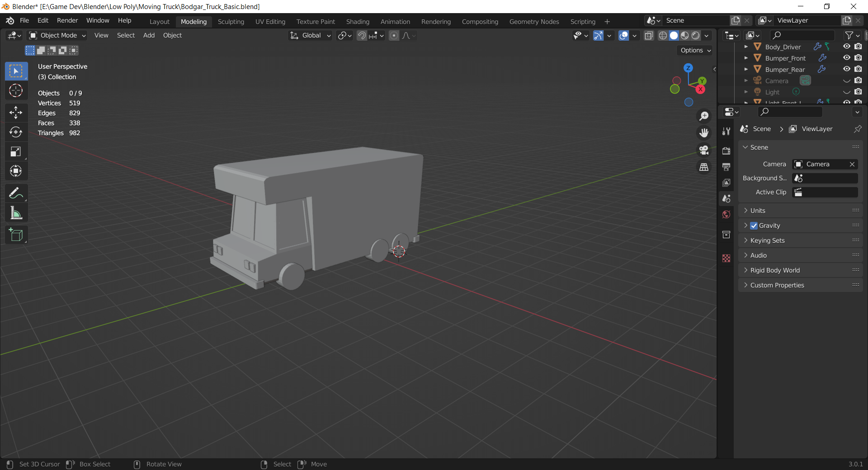Click the outliner search field
The image size is (868, 470).
click(x=802, y=35)
